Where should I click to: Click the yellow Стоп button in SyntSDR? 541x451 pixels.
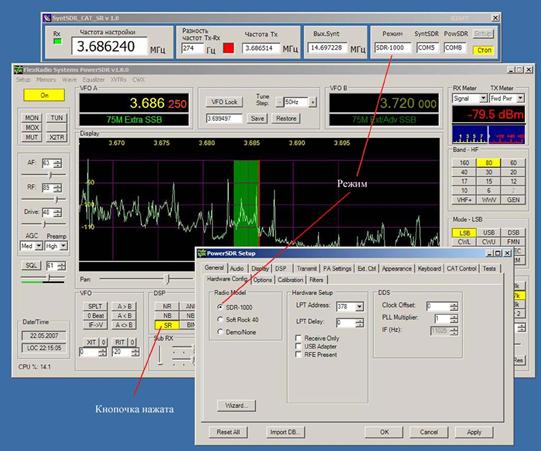click(484, 50)
